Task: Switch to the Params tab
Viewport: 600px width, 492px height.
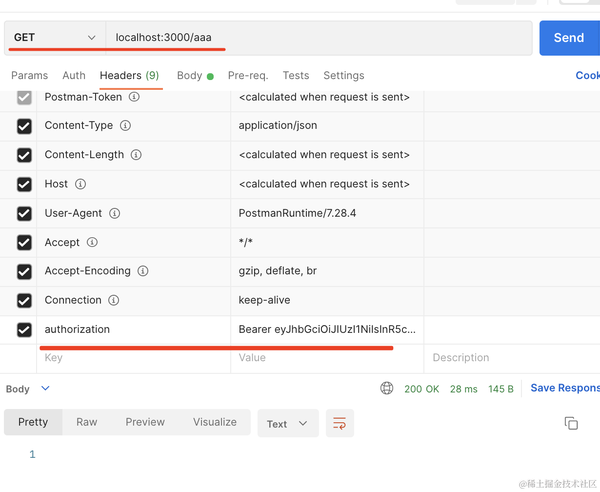Action: (x=29, y=75)
